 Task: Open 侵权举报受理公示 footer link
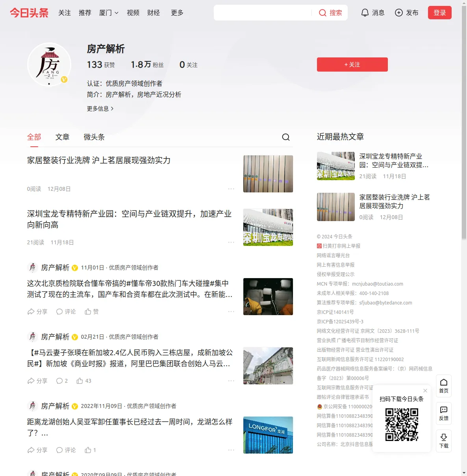pyautogui.click(x=336, y=274)
